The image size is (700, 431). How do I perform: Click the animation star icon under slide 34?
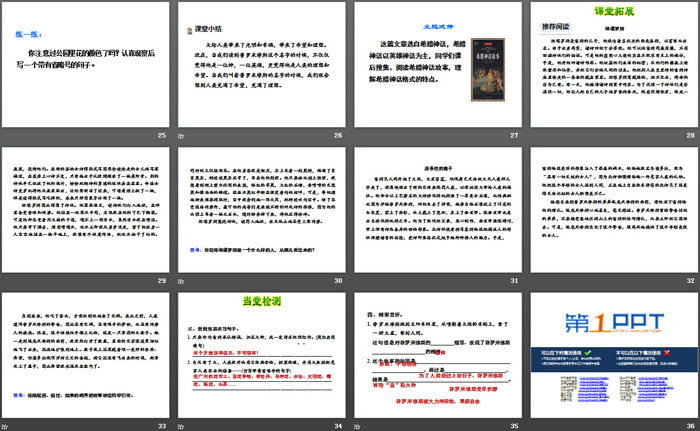click(181, 427)
